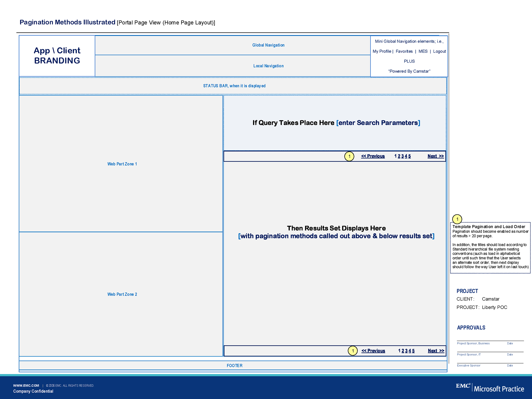
Task: Click the top Next >> link
Action: 436,156
